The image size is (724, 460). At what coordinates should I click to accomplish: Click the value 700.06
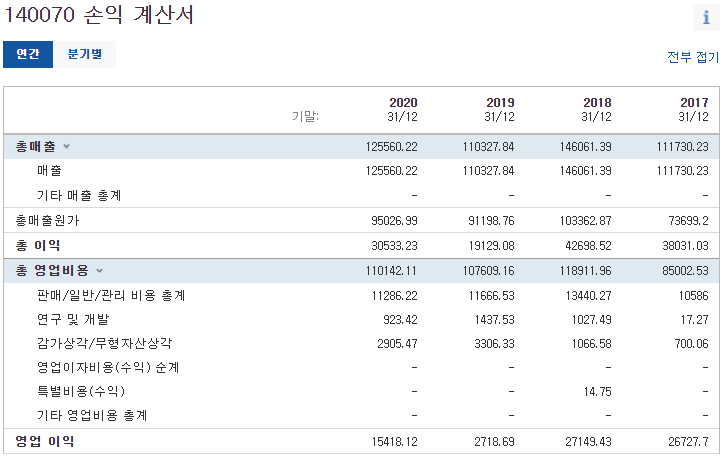[x=691, y=344]
